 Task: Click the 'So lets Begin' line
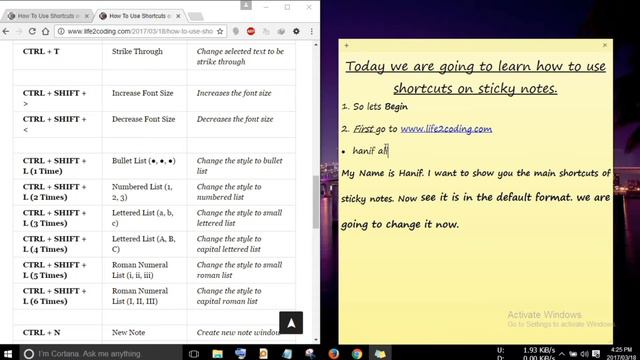click(380, 107)
